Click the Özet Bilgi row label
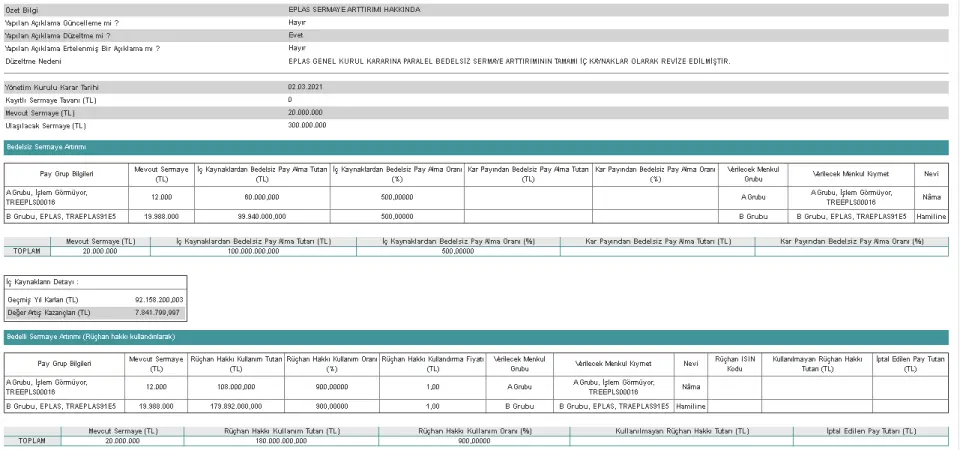The width and height of the screenshot is (960, 450). click(x=21, y=9)
